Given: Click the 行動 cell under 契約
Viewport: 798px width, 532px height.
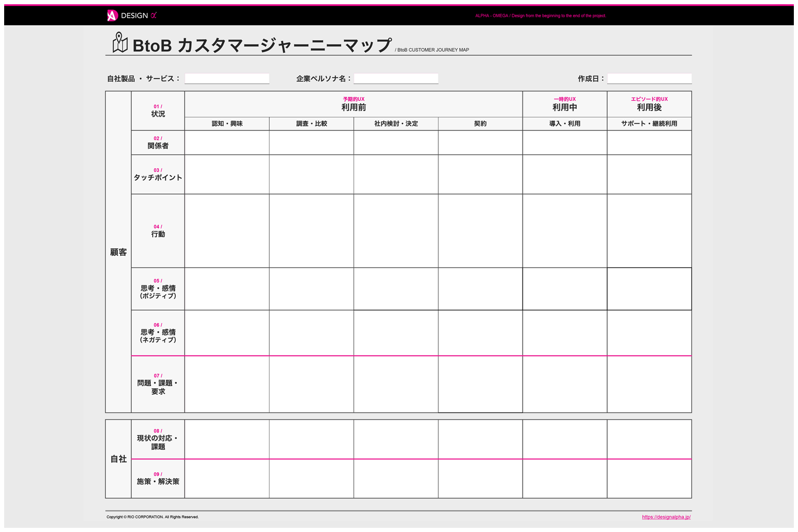Looking at the screenshot, I should [480, 231].
